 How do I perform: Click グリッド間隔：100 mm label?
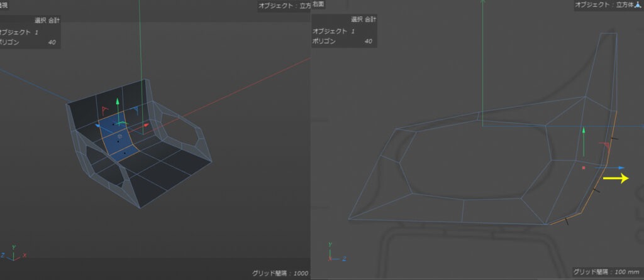(x=606, y=272)
